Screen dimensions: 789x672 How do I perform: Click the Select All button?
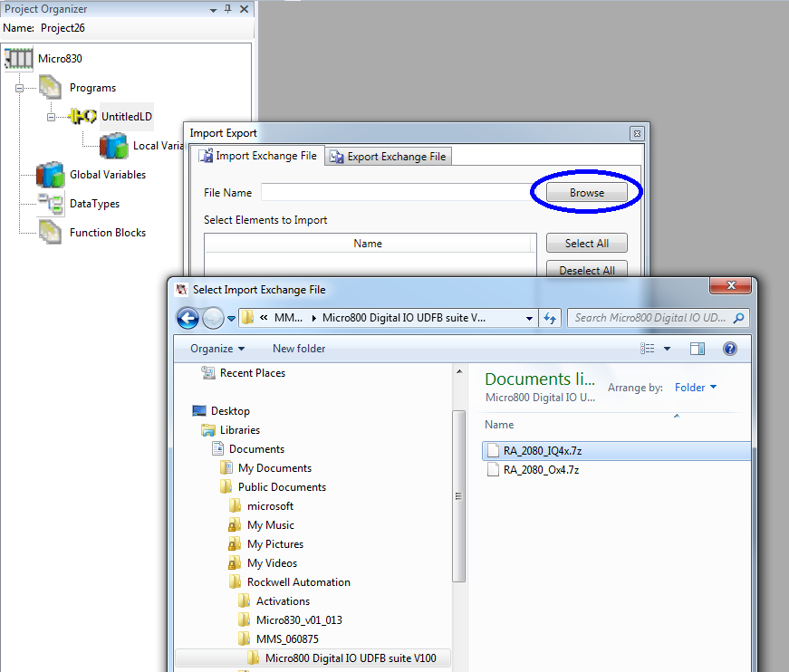coord(586,244)
